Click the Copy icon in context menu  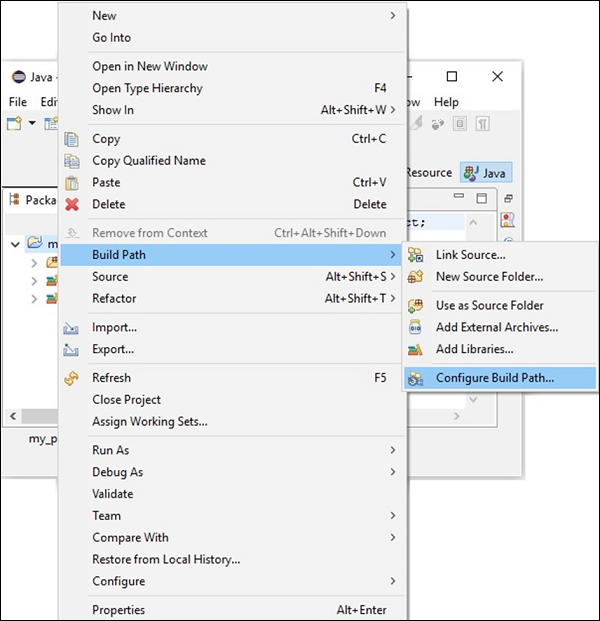(72, 139)
